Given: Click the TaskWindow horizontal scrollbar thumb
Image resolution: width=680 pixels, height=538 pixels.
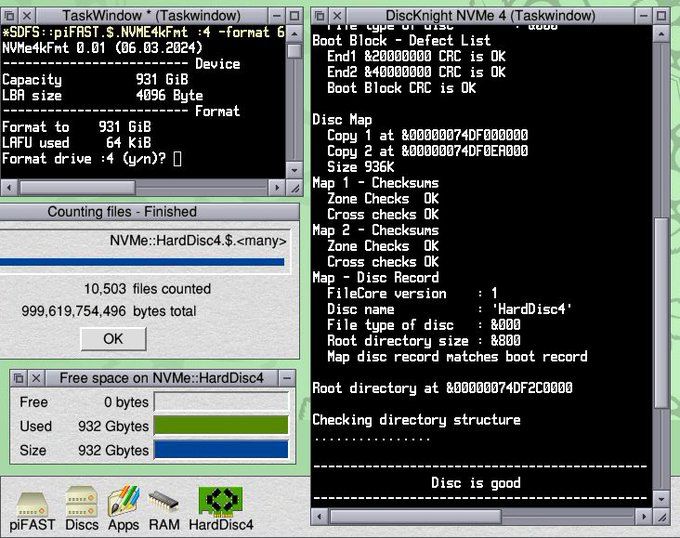Looking at the screenshot, I should tap(78, 188).
